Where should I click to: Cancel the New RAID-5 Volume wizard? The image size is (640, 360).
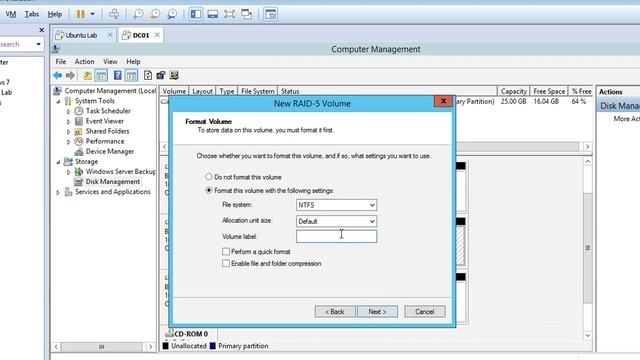click(x=424, y=311)
